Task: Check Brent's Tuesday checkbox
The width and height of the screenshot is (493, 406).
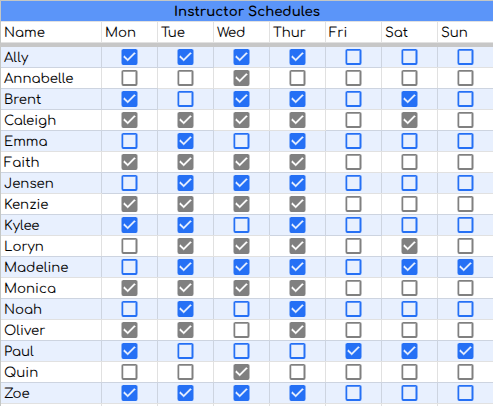Action: (185, 99)
